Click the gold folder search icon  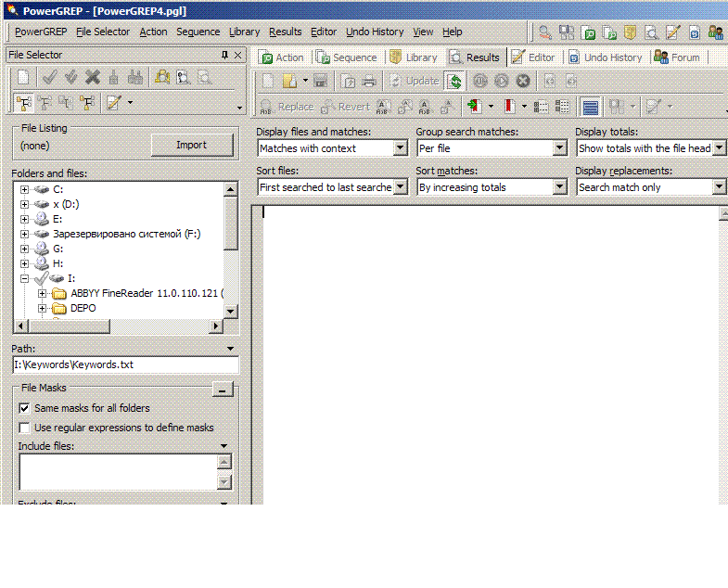click(x=162, y=77)
